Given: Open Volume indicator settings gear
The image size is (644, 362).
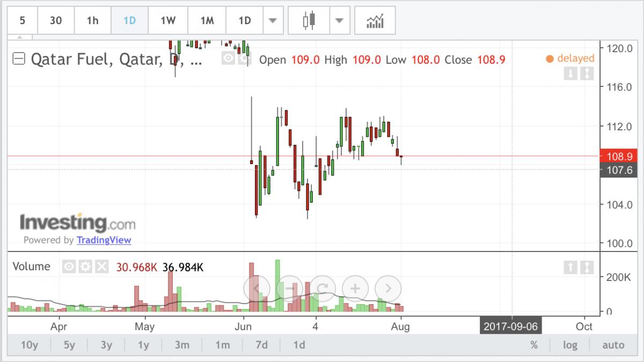Looking at the screenshot, I should coord(85,267).
